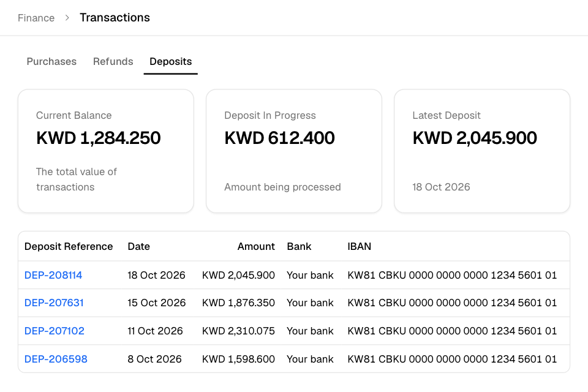The width and height of the screenshot is (588, 392).
Task: Click the IBAN in the DEP-207102 row
Action: coord(452,331)
